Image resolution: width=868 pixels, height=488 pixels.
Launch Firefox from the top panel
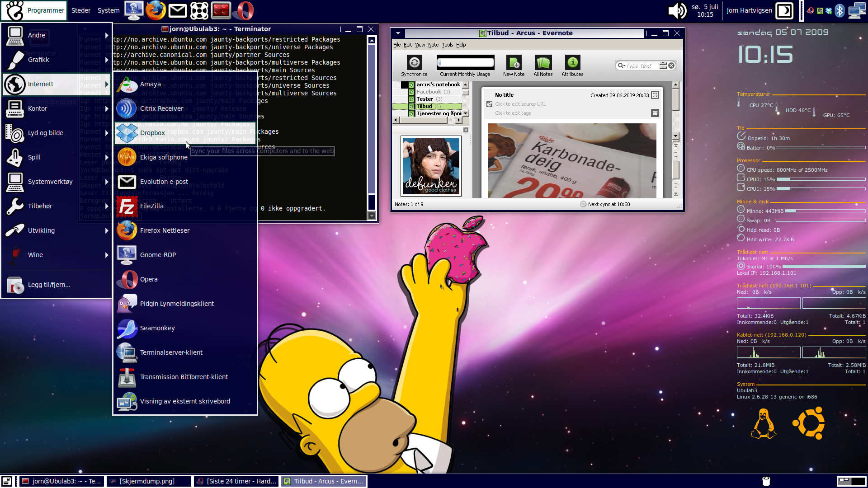[156, 10]
